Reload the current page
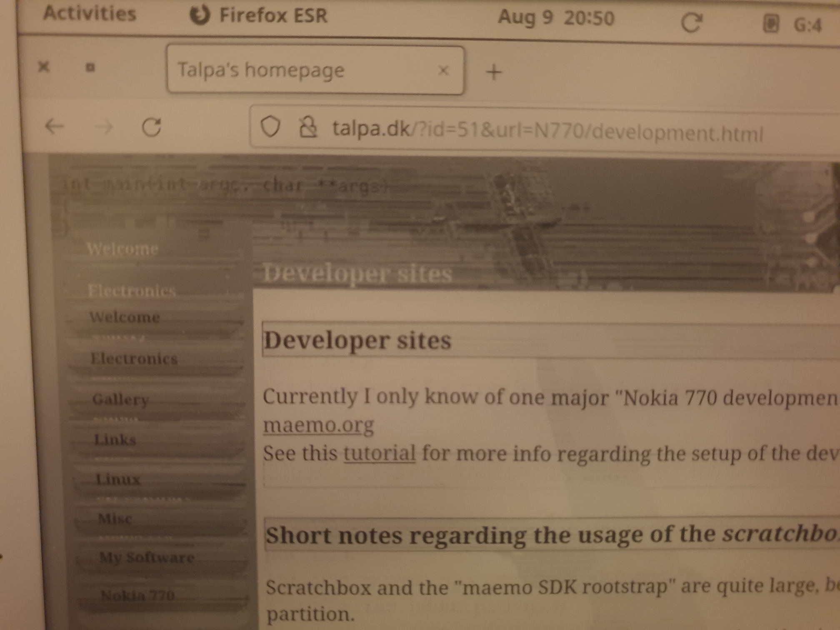The height and width of the screenshot is (630, 840). click(151, 127)
